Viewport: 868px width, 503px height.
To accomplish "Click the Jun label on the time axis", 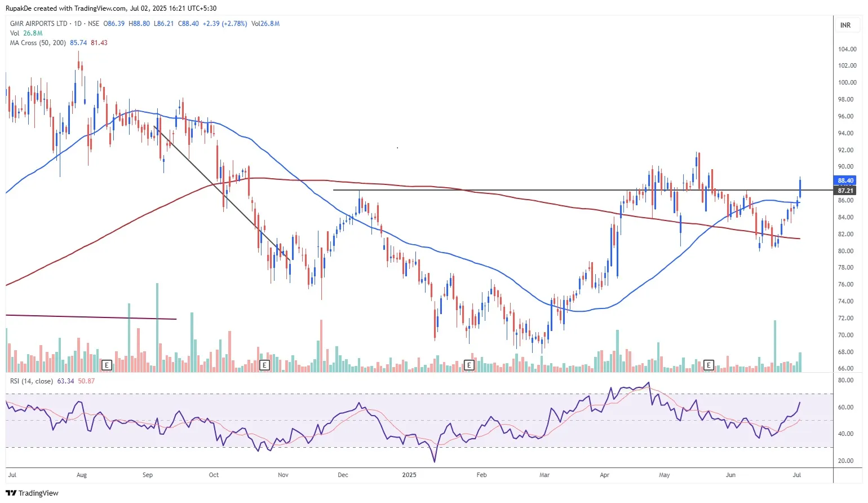I will point(730,475).
